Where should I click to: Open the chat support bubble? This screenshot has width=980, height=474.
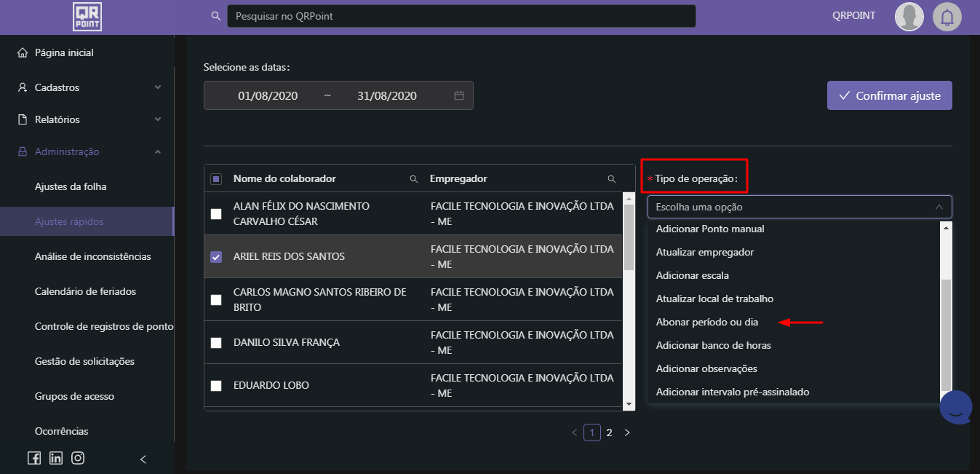[956, 408]
